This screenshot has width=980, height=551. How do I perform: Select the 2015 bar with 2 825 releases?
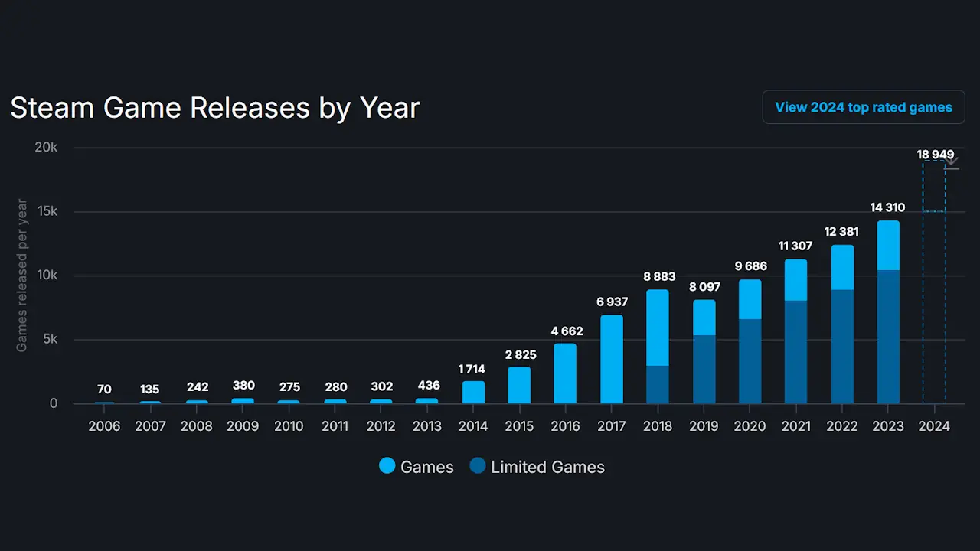click(x=519, y=385)
